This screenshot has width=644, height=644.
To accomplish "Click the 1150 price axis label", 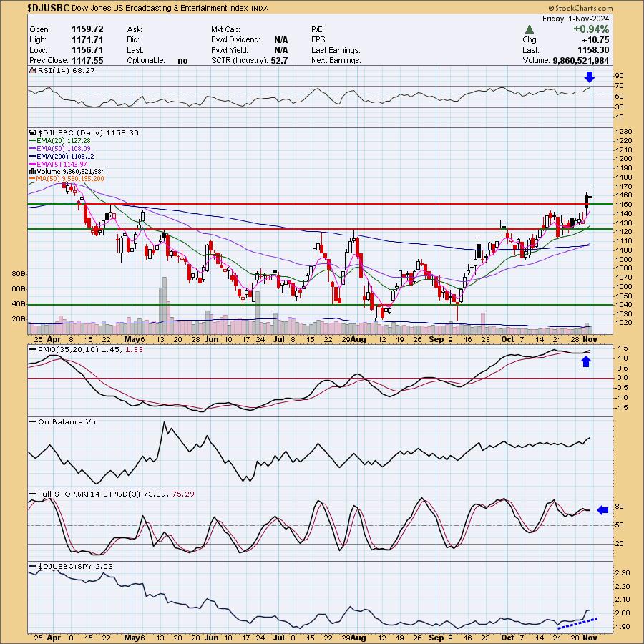I will pos(623,205).
